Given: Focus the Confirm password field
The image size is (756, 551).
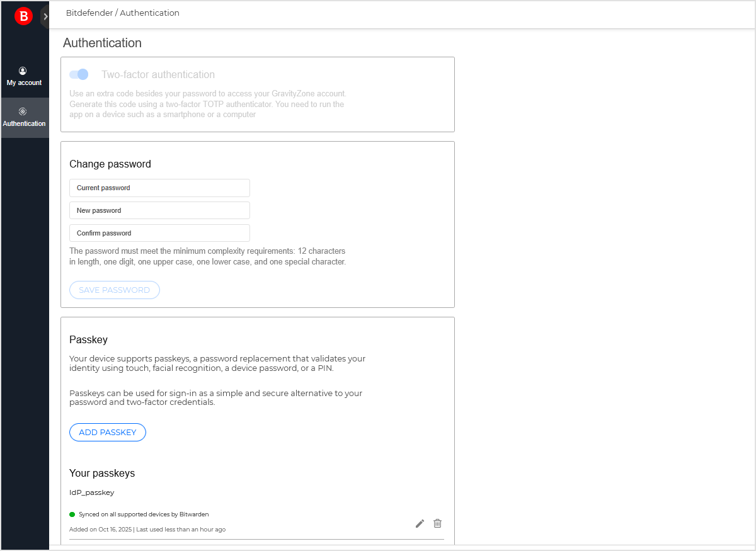Looking at the screenshot, I should tap(159, 232).
